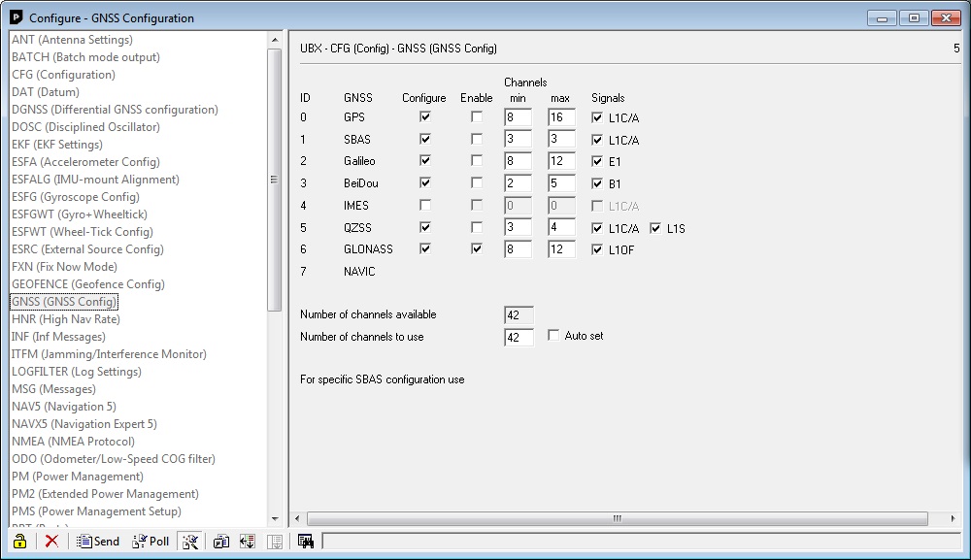This screenshot has width=971, height=560.
Task: Click the message list scrollbar down arrow
Action: [x=275, y=519]
